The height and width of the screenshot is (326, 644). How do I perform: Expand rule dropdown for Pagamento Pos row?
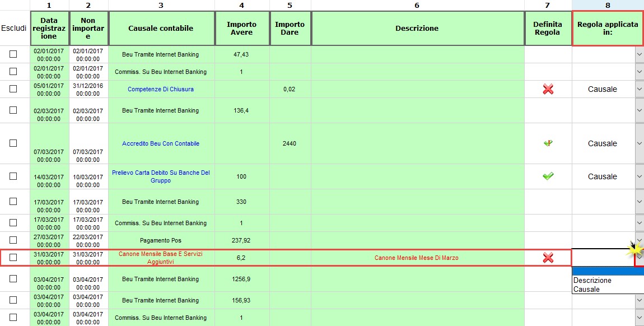coord(640,240)
